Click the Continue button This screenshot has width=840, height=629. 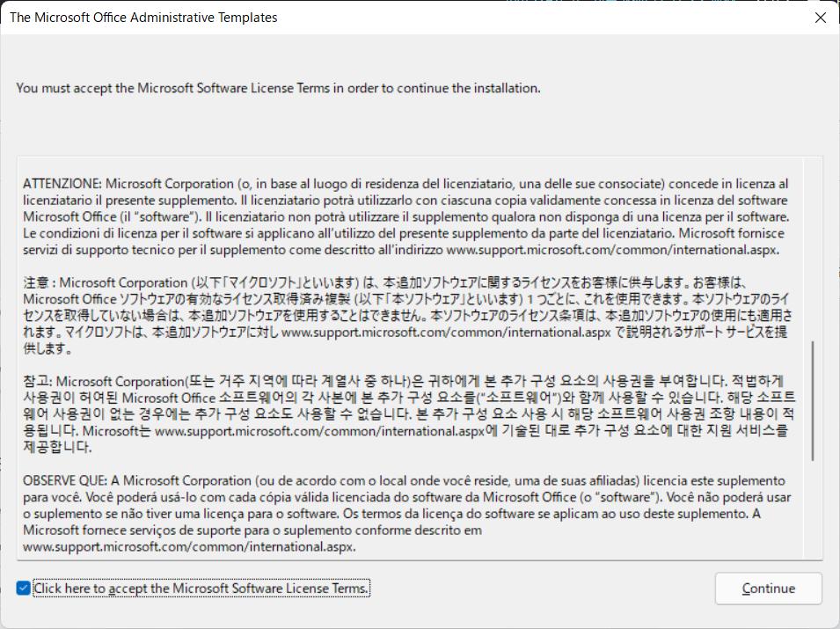(768, 589)
